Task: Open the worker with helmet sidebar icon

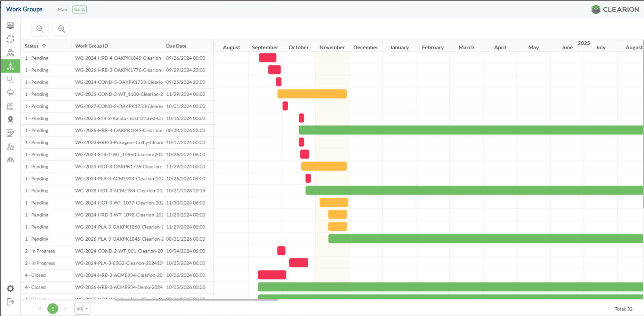Action: (x=10, y=53)
